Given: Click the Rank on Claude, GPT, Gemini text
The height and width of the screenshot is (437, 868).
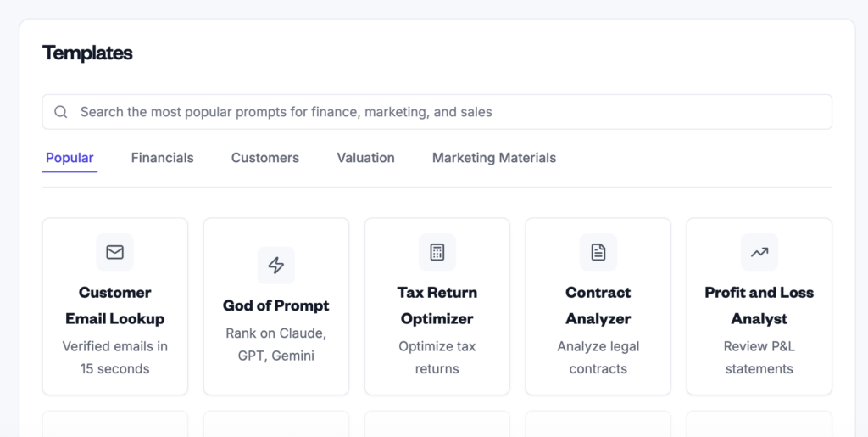Looking at the screenshot, I should [276, 344].
